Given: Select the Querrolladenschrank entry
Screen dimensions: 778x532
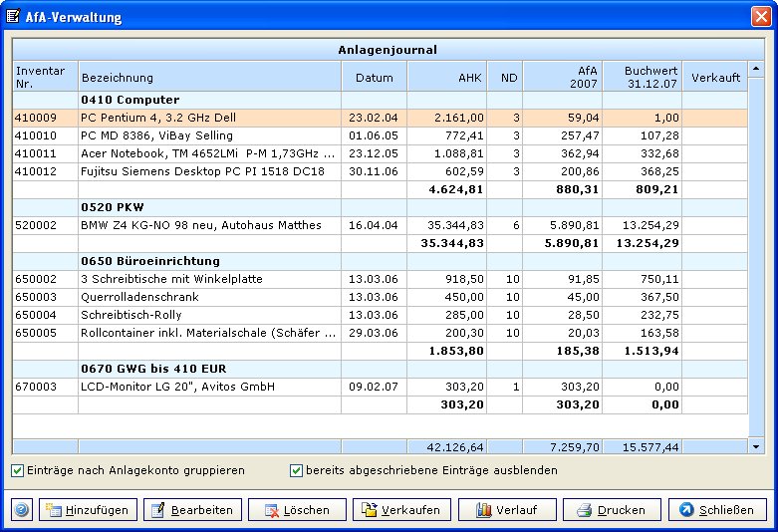Looking at the screenshot, I should [x=209, y=297].
